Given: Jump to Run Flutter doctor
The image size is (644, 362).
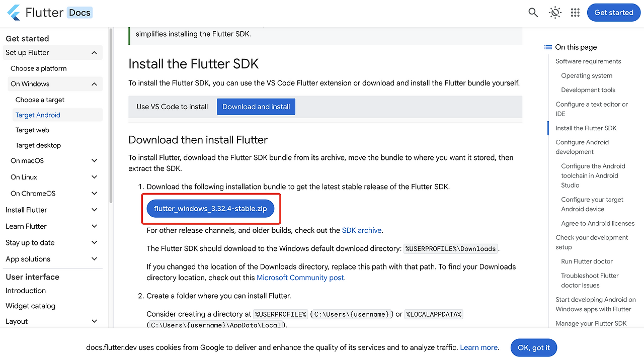Looking at the screenshot, I should [587, 261].
